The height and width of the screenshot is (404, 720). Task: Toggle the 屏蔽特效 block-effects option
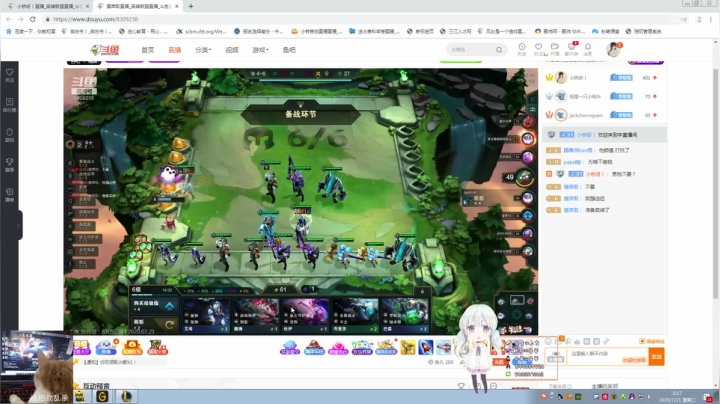click(652, 342)
